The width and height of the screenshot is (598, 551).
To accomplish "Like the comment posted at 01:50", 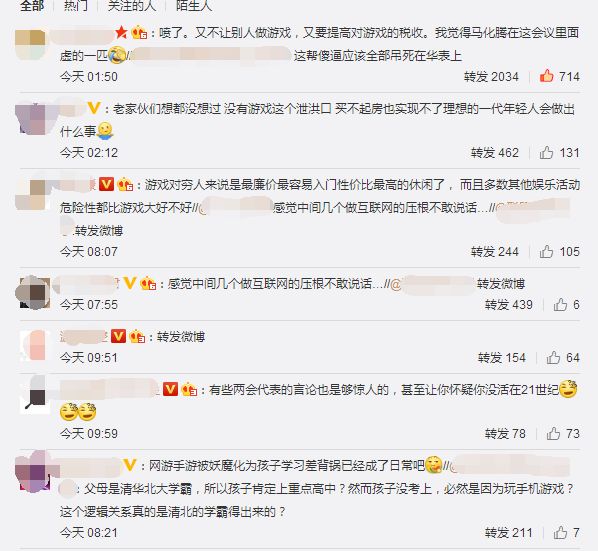I will (x=547, y=76).
